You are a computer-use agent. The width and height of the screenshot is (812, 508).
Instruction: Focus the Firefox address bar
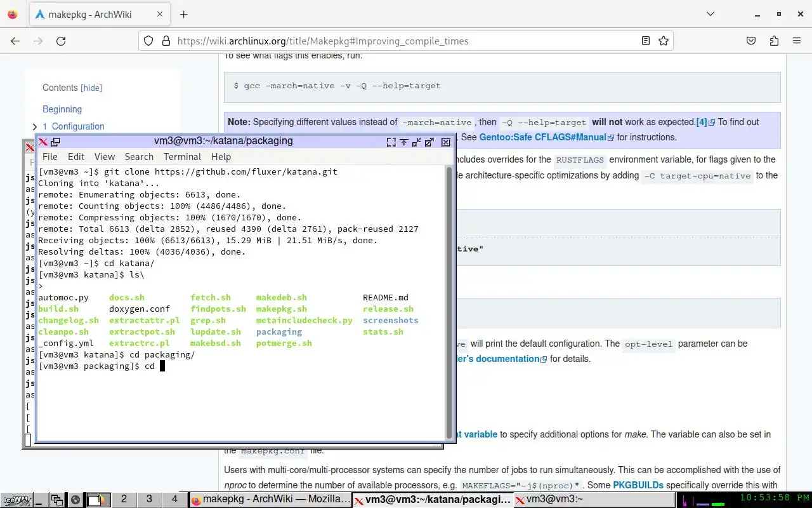406,41
